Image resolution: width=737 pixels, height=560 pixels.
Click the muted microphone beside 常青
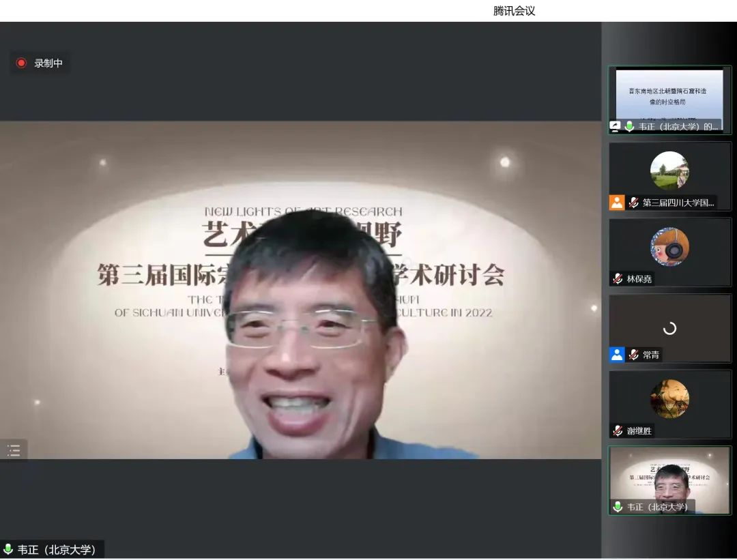(634, 355)
